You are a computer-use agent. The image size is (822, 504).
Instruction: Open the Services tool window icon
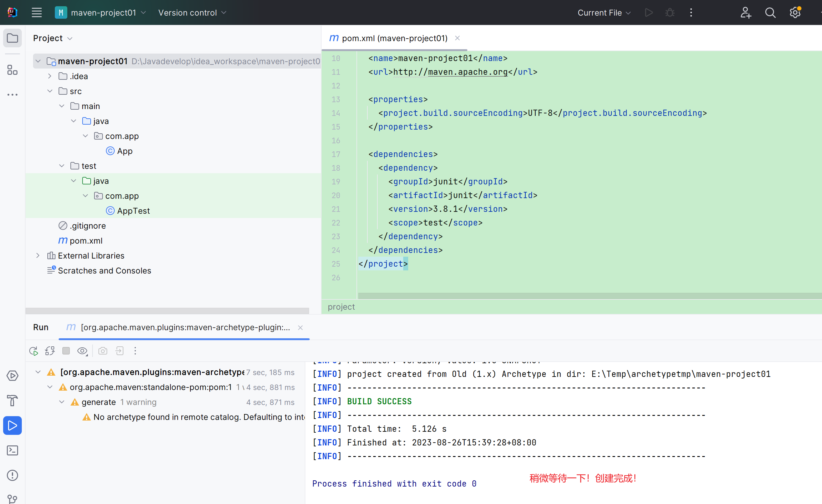point(12,376)
